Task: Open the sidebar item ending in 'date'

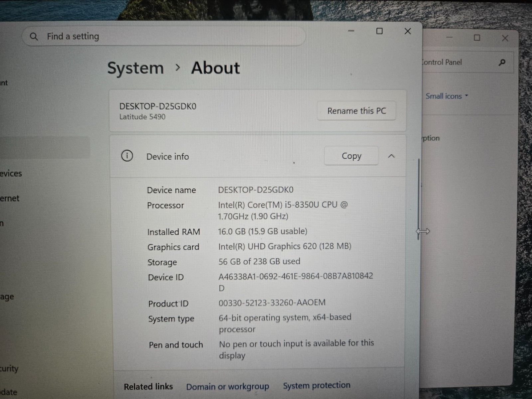Action: [x=9, y=392]
